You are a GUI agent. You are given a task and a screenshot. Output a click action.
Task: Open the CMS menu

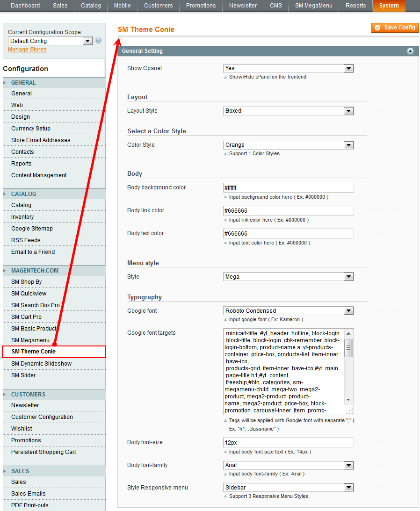tap(275, 6)
